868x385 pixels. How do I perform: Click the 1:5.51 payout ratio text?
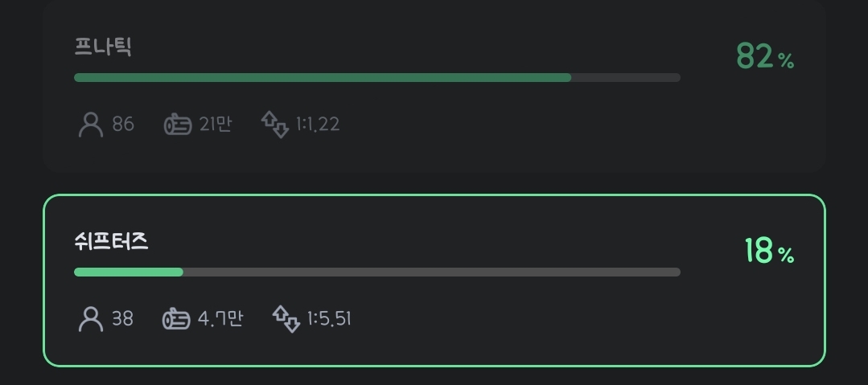[x=329, y=319]
